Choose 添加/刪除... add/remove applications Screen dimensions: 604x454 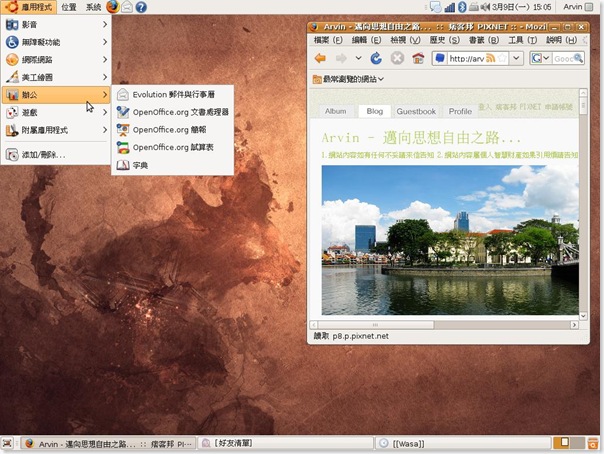pos(56,155)
